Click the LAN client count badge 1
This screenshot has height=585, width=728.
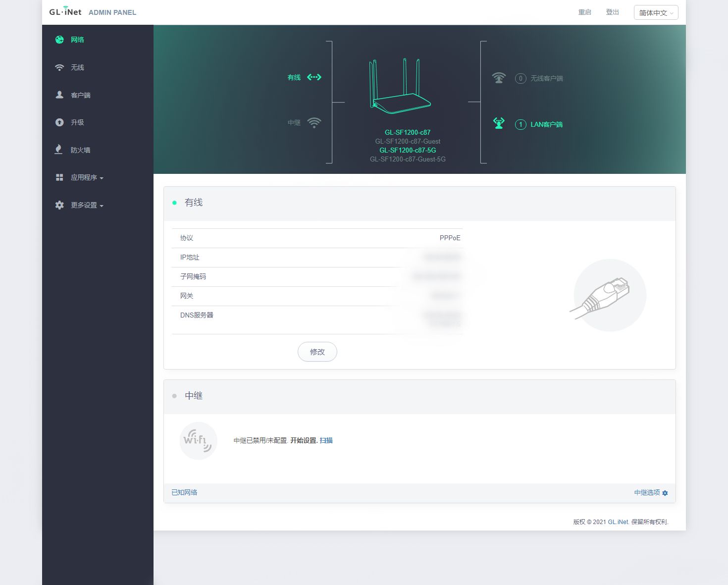point(520,124)
